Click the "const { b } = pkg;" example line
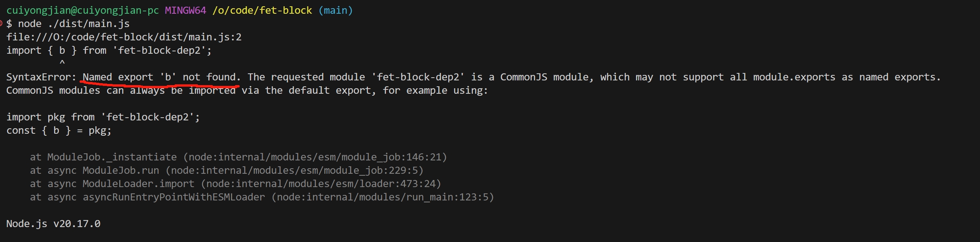 59,131
